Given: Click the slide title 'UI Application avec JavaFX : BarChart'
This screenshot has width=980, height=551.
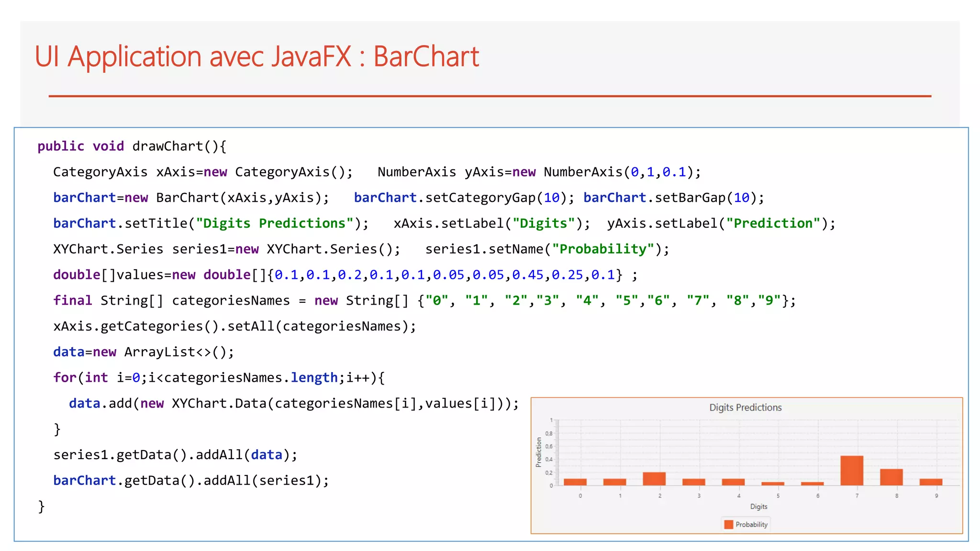Looking at the screenshot, I should [256, 56].
